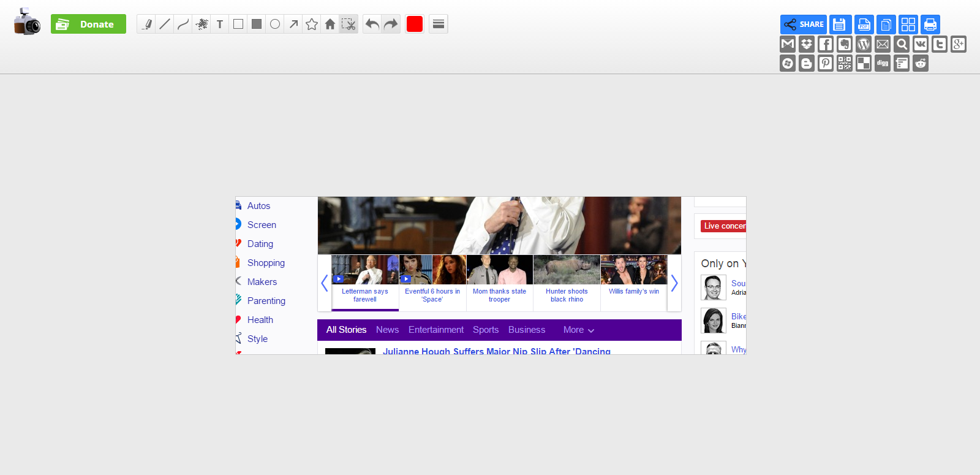Send the capture by email envelope icon
The image size is (980, 475).
[883, 44]
